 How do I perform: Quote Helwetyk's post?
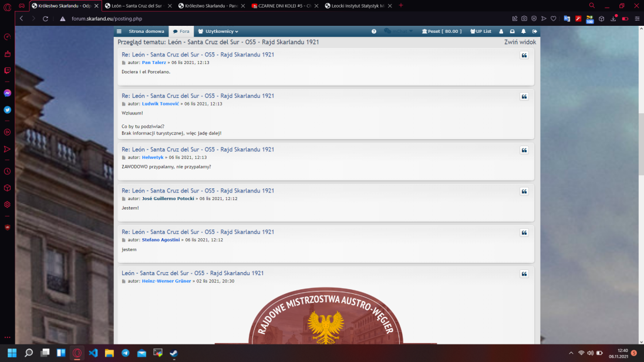click(x=524, y=150)
